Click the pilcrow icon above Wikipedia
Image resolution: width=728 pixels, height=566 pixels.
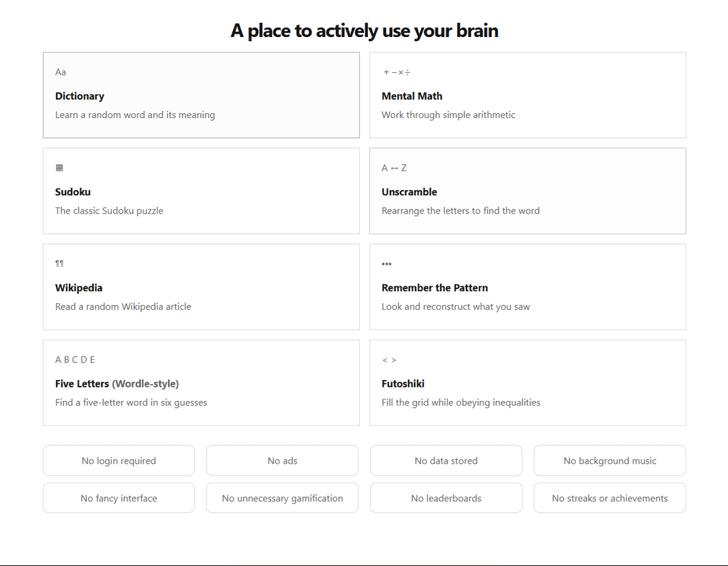(59, 263)
